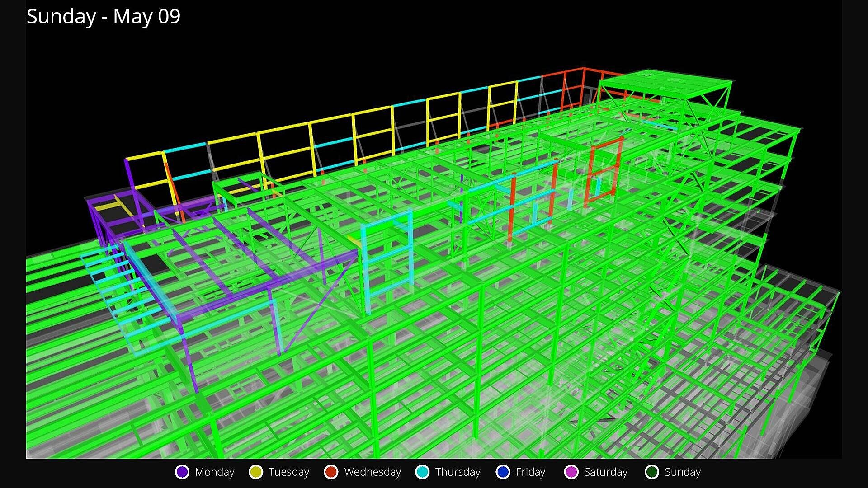Viewport: 868px width, 488px height.
Task: Select the dark green Sunday legend circle
Action: point(652,472)
